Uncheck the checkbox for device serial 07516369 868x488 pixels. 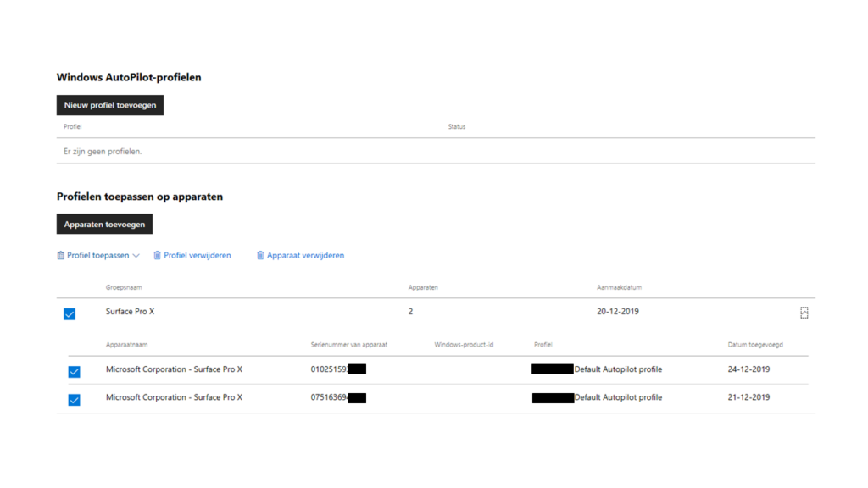pos(75,400)
